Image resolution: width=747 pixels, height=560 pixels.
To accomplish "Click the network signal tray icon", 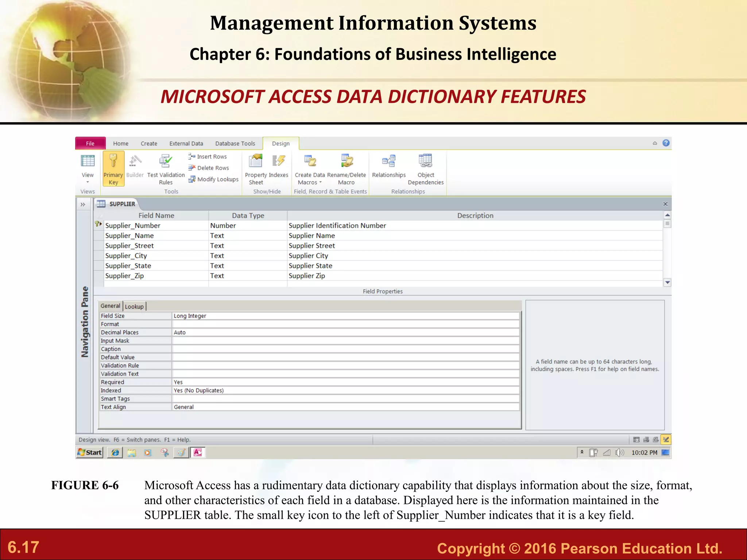I will [607, 453].
